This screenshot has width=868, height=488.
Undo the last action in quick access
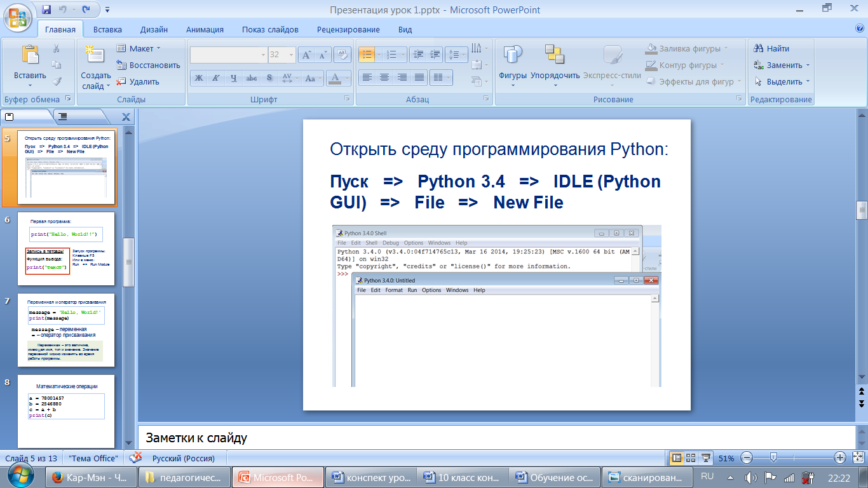[63, 10]
